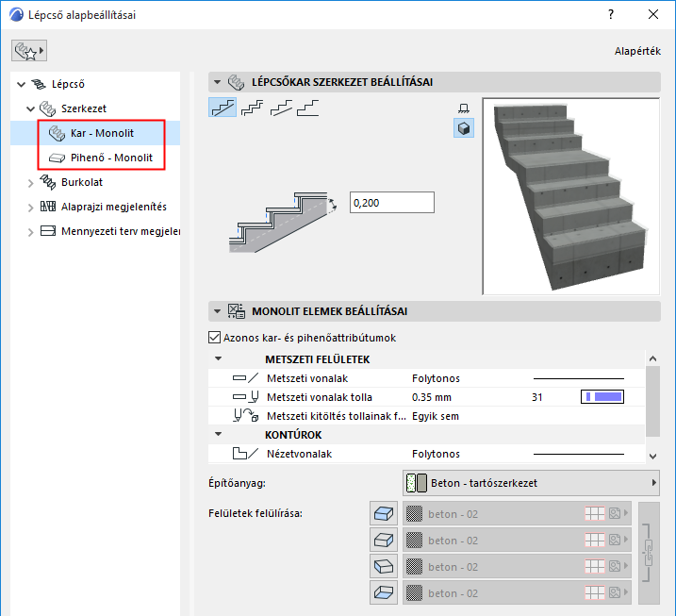Click the pen number 31 value
This screenshot has height=616, width=676.
pos(536,397)
